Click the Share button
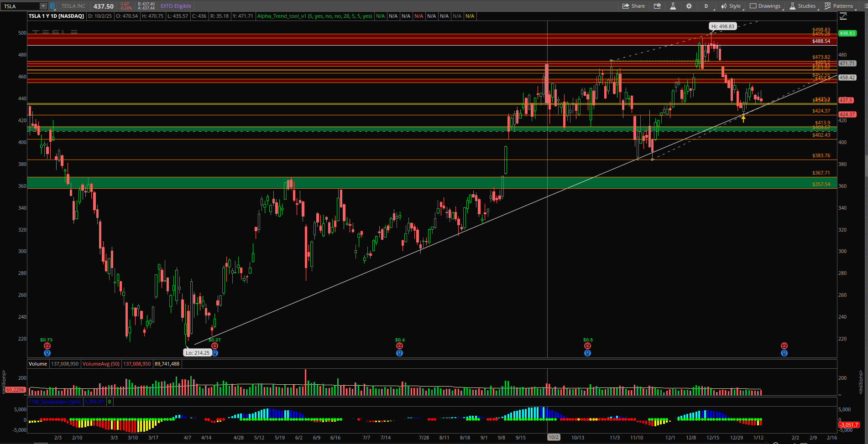This screenshot has width=868, height=444. pos(633,6)
